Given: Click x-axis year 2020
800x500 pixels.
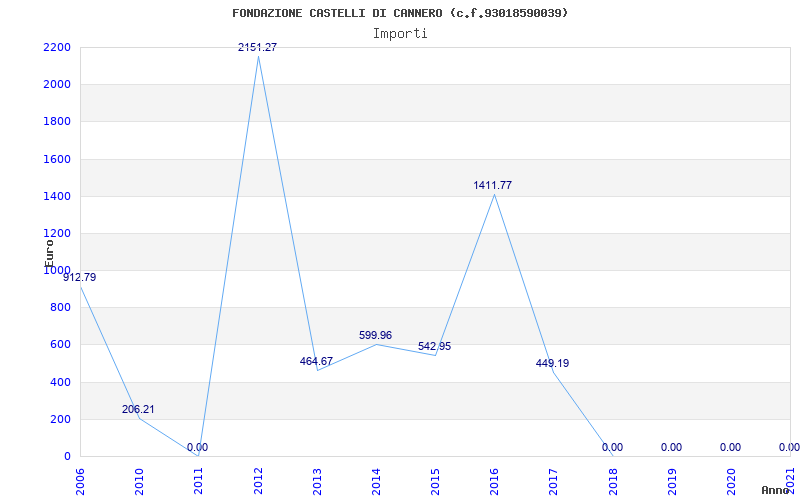Looking at the screenshot, I should [732, 482].
